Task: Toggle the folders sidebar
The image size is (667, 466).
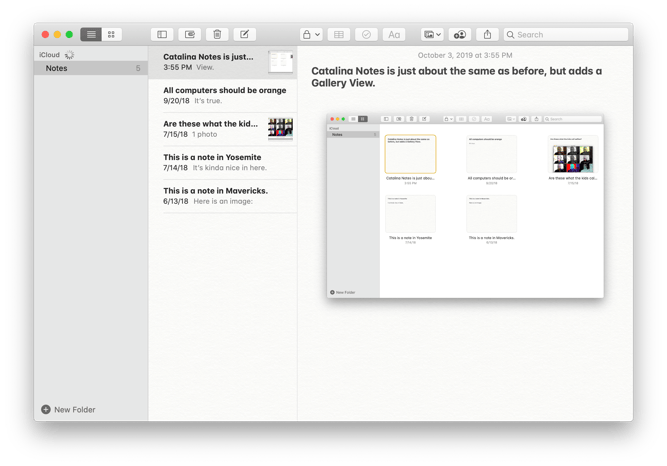Action: [162, 34]
